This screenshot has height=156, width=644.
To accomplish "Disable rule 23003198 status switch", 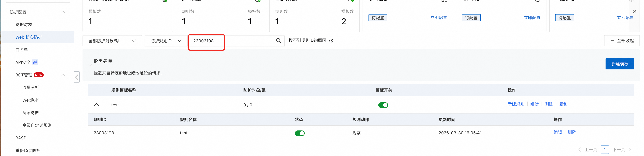I will coord(300,133).
